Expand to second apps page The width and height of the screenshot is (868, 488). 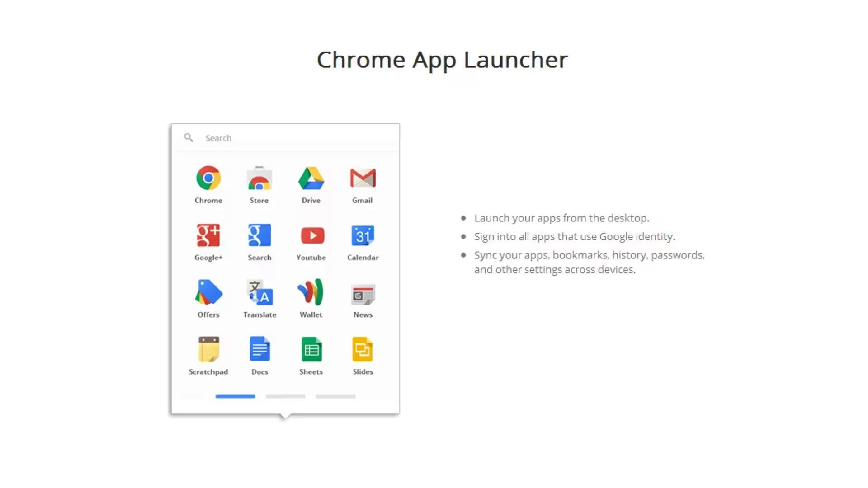pyautogui.click(x=286, y=396)
